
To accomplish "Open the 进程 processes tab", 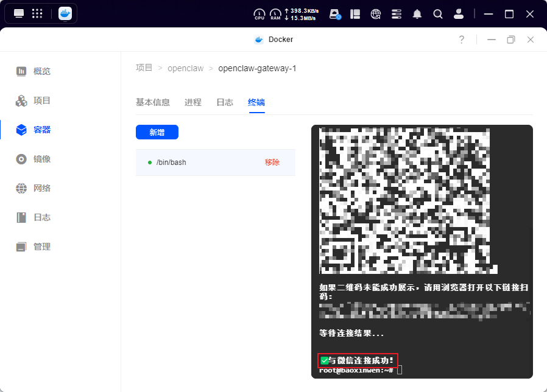I will coord(192,102).
